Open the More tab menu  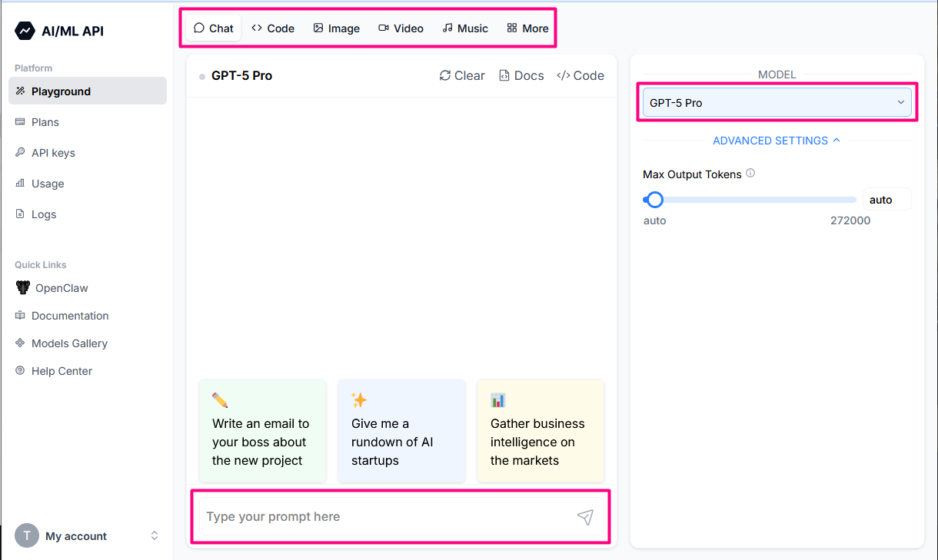527,28
